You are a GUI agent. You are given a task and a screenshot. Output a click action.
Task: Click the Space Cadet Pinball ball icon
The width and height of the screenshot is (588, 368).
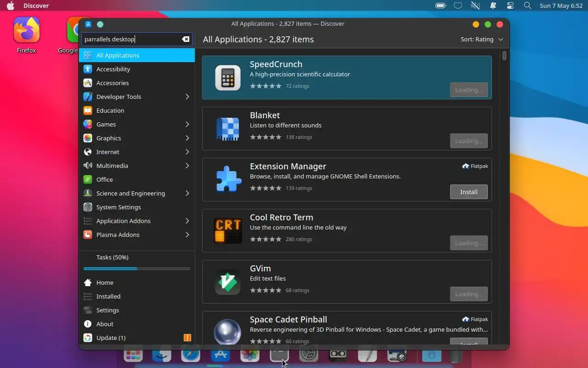tap(228, 331)
